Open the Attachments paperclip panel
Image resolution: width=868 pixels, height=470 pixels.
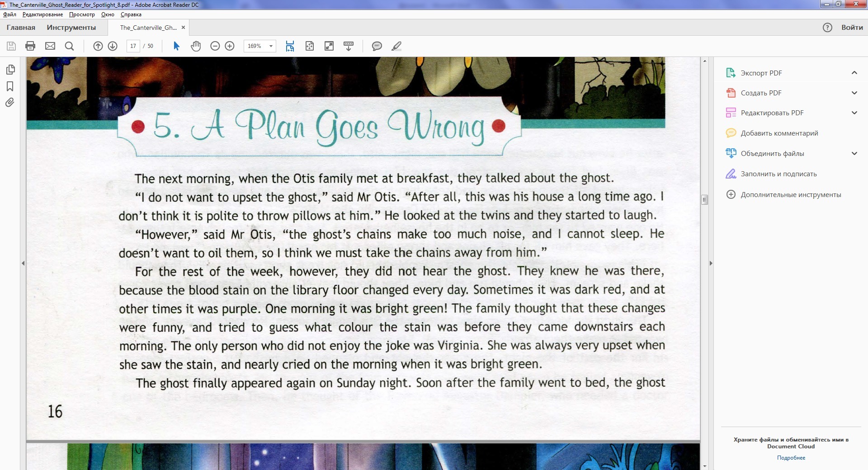[10, 103]
